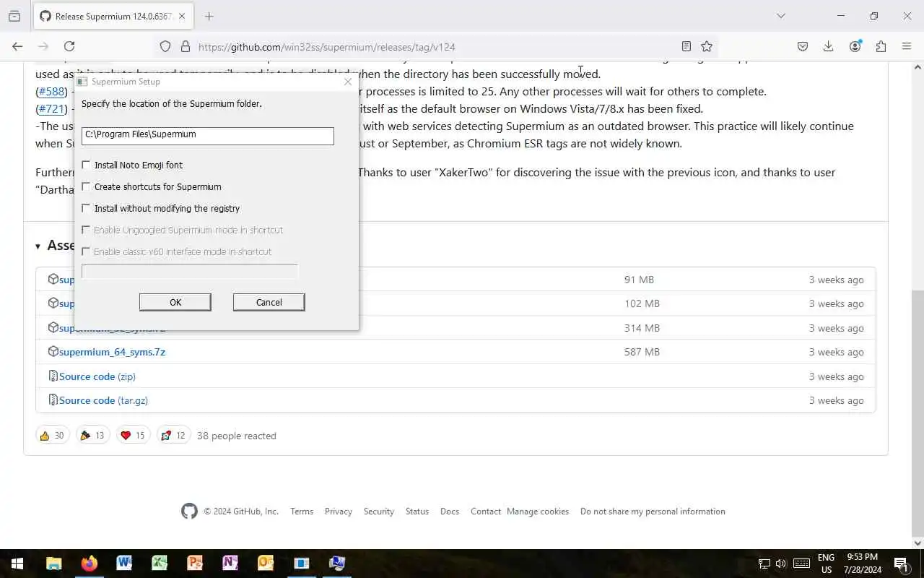Image resolution: width=924 pixels, height=578 pixels.
Task: Open the extensions puzzle icon
Action: point(881,46)
